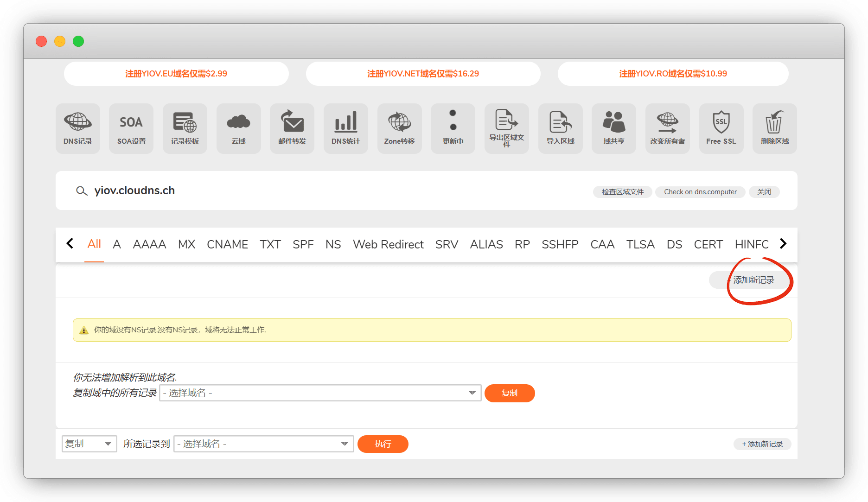The image size is (868, 502).
Task: Open the TLSA tab
Action: coord(640,244)
